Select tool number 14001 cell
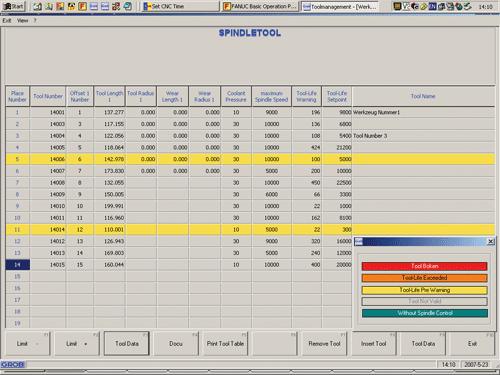The height and width of the screenshot is (375, 500). [48, 112]
